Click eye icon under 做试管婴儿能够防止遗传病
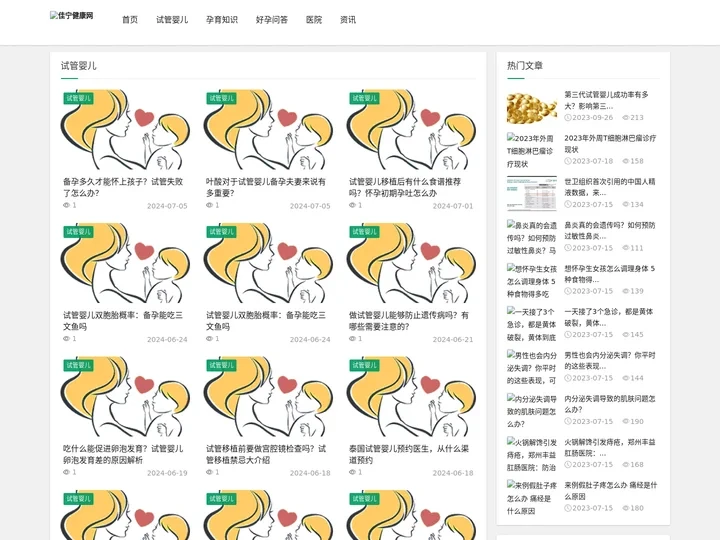The width and height of the screenshot is (720, 540). 352,338
